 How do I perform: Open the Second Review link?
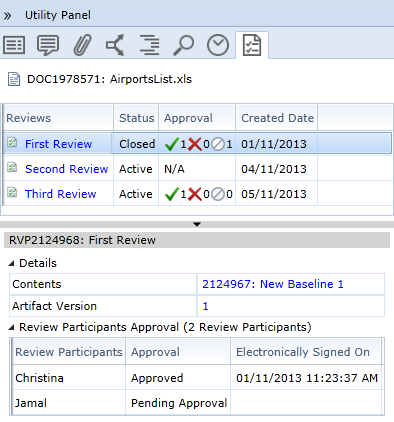[67, 169]
